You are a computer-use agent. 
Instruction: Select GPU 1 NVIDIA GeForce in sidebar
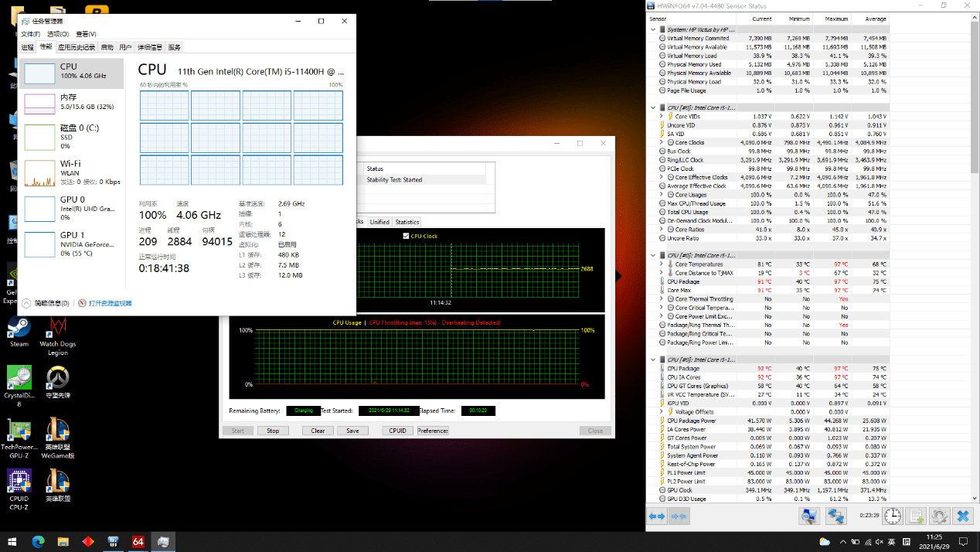coord(70,244)
